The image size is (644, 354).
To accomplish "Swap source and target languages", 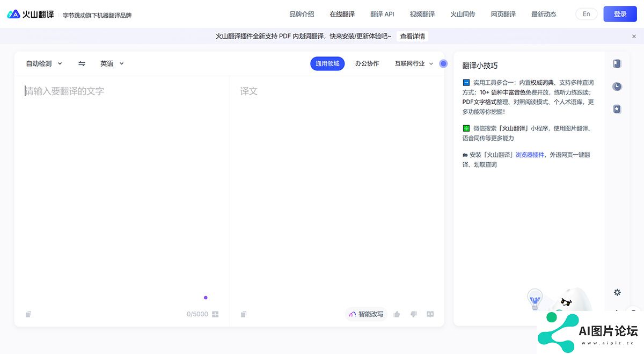I will [82, 63].
